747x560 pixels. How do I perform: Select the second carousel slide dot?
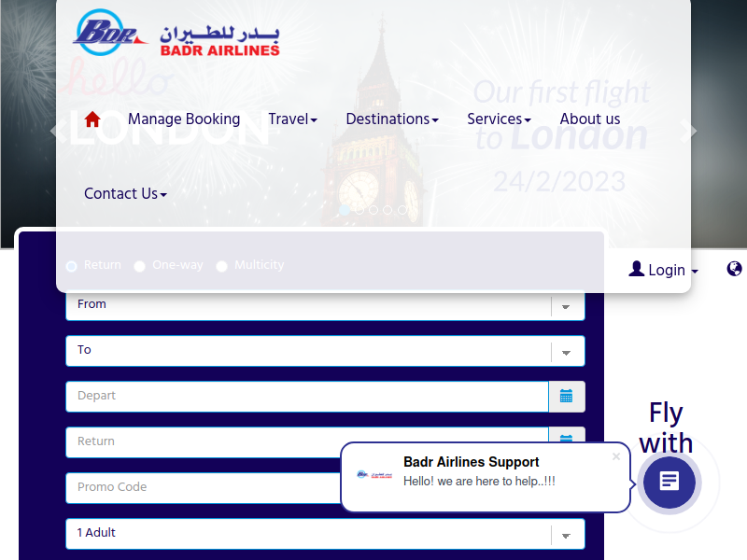[359, 210]
